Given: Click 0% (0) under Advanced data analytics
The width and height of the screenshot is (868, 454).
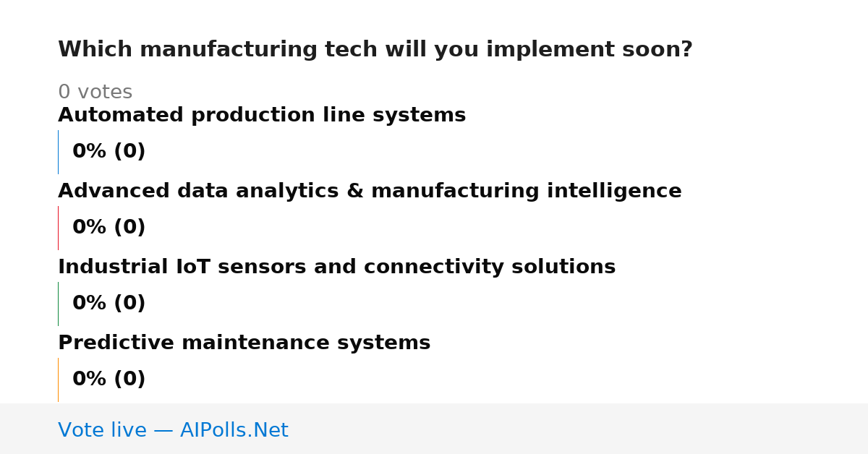Looking at the screenshot, I should tap(109, 228).
